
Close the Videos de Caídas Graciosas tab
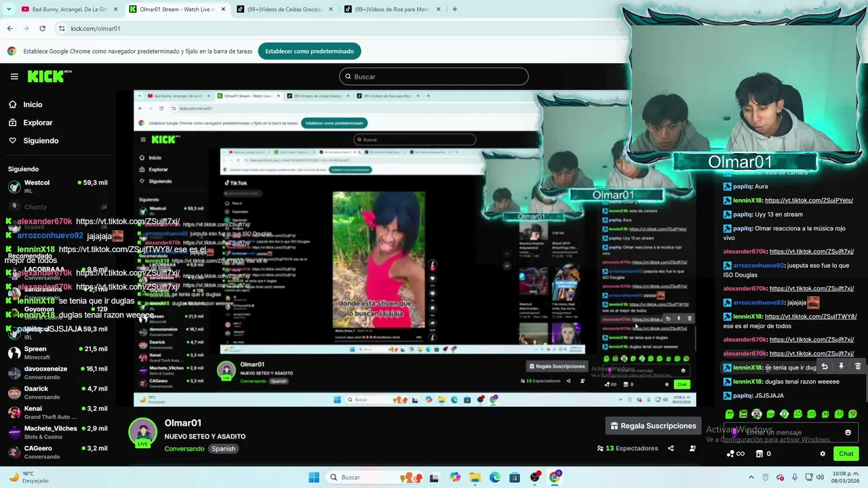[x=330, y=9]
